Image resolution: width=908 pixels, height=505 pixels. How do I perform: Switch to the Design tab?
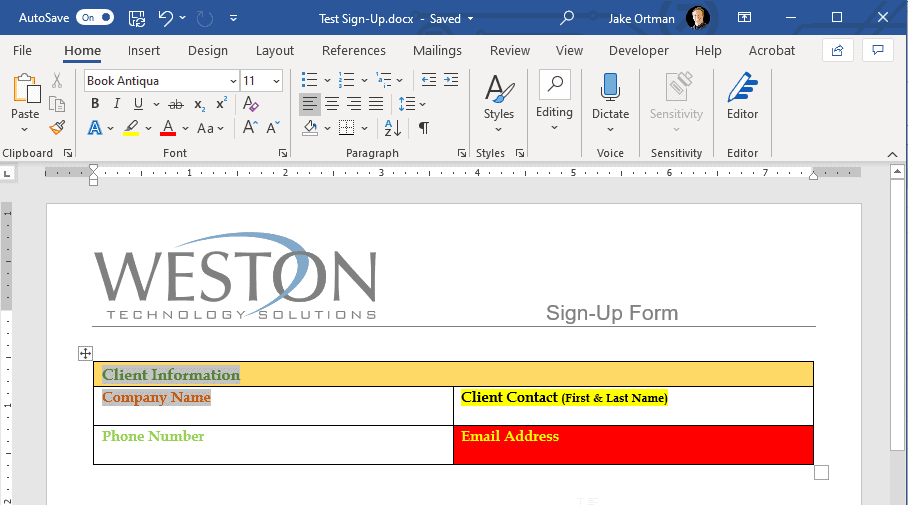207,51
